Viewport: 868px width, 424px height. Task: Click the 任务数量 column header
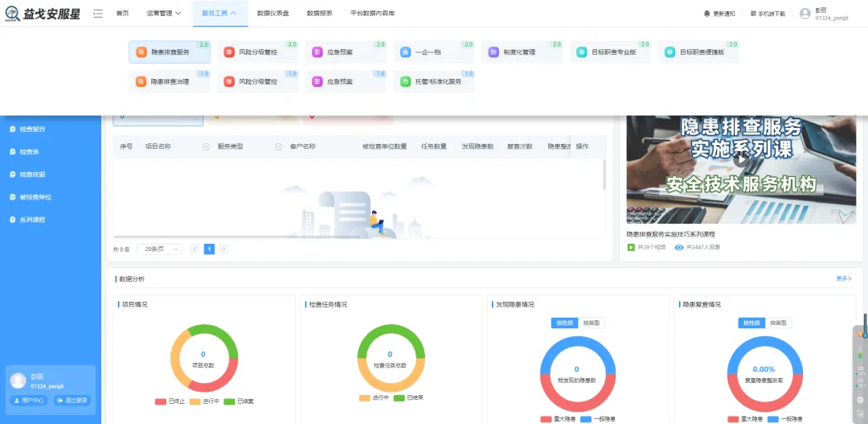[434, 147]
